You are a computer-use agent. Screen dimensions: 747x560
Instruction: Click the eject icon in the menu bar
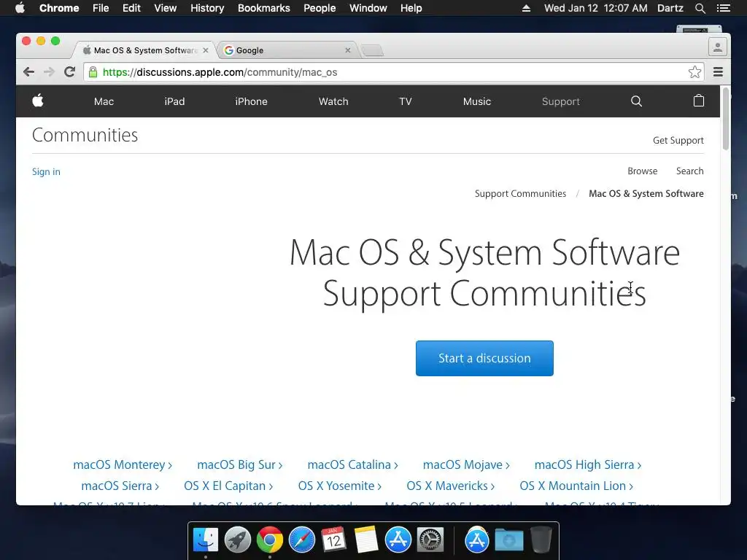[x=526, y=8]
